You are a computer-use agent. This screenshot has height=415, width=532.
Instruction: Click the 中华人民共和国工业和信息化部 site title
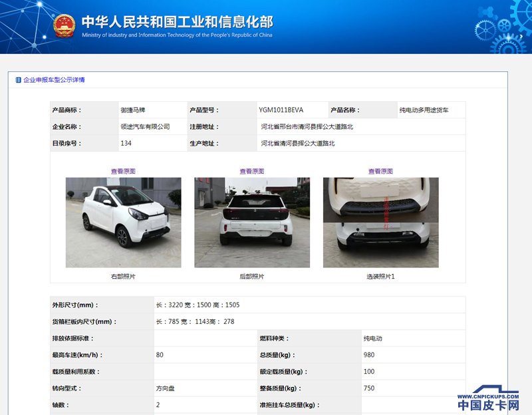pos(177,21)
